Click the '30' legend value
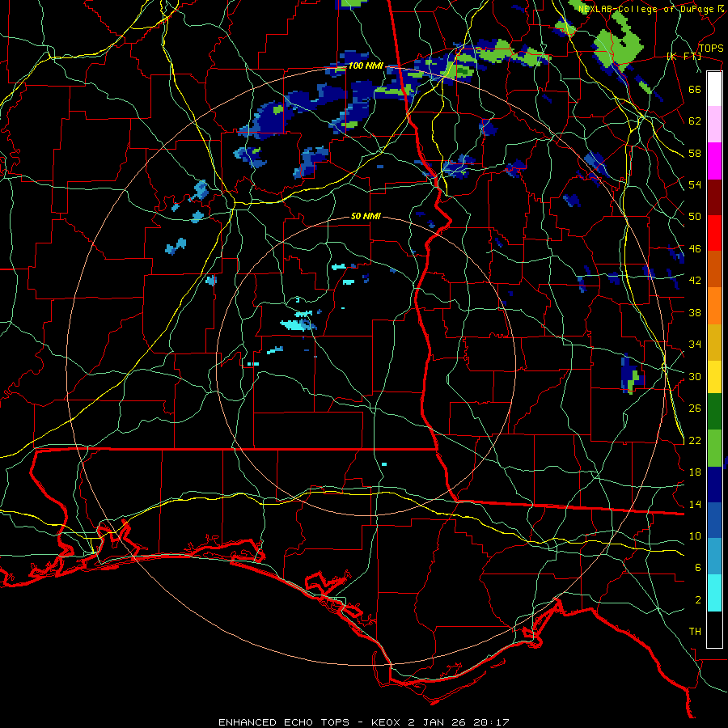 [x=695, y=376]
